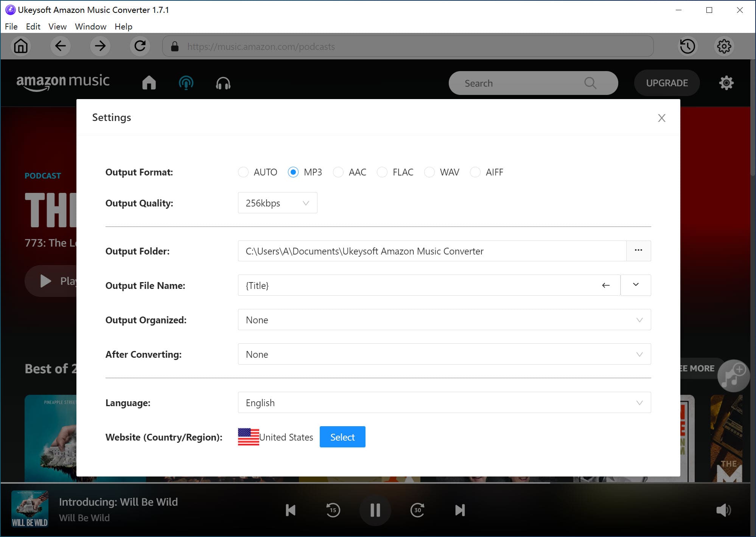This screenshot has width=756, height=537.
Task: Expand the After Converting dropdown
Action: coord(639,354)
